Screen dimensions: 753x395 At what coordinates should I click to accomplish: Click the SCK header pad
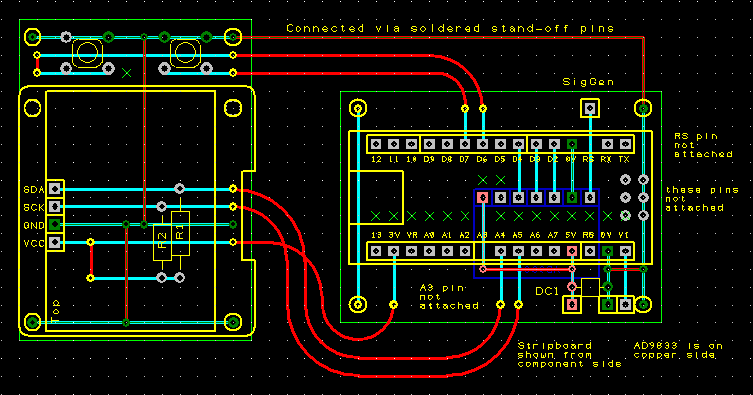point(55,206)
